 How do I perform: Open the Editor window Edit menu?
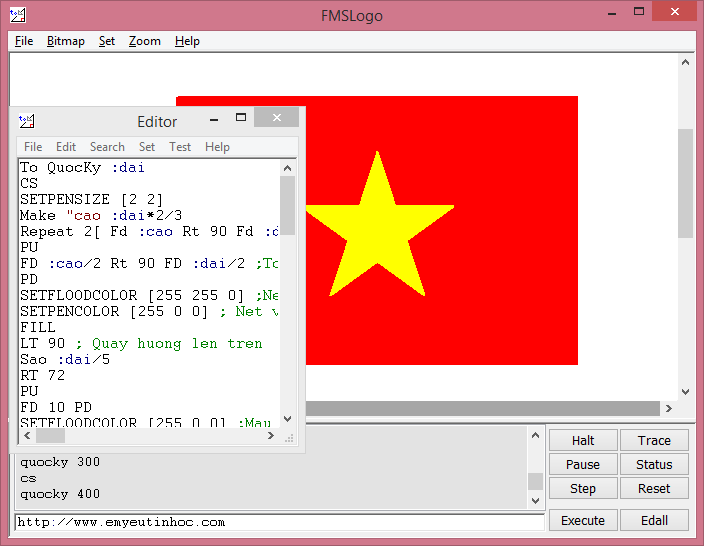[66, 147]
